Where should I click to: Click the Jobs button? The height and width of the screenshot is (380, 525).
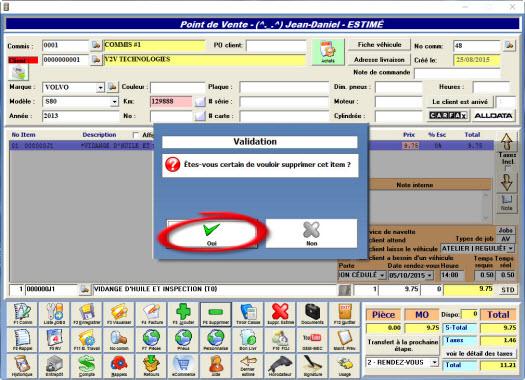(x=505, y=230)
